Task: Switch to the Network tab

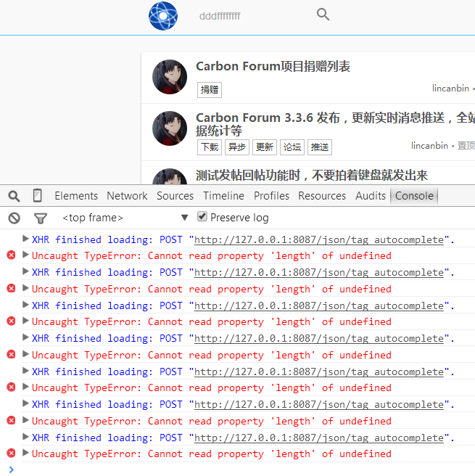Action: pos(127,196)
